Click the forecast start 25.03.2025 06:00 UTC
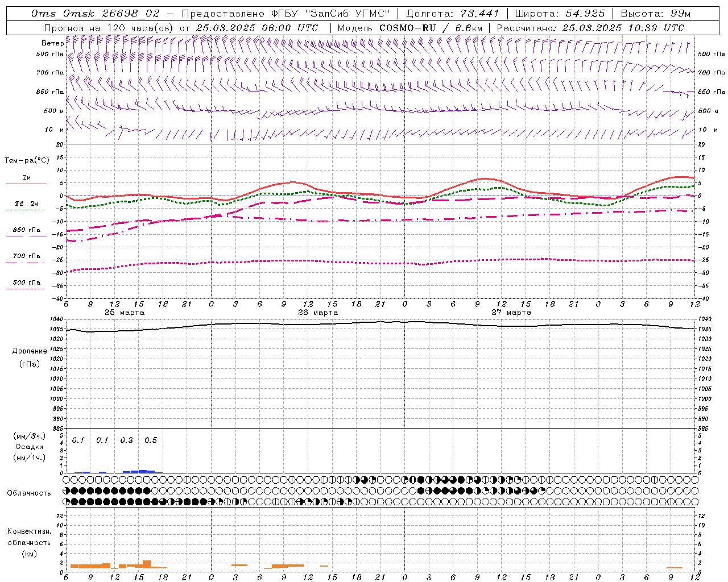This screenshot has height=582, width=728. click(257, 28)
